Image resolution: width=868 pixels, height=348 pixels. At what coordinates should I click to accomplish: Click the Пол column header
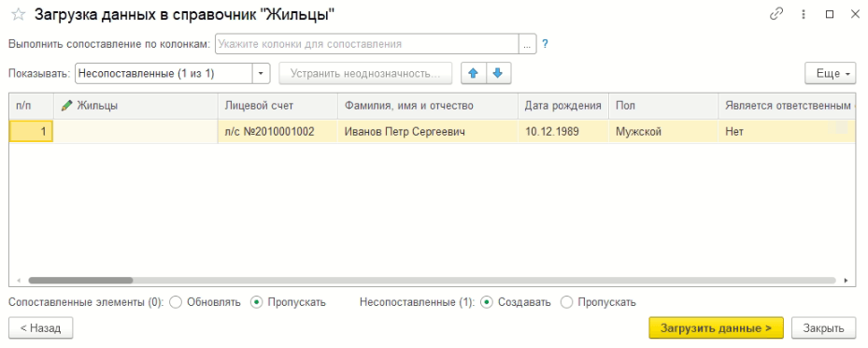click(x=663, y=106)
